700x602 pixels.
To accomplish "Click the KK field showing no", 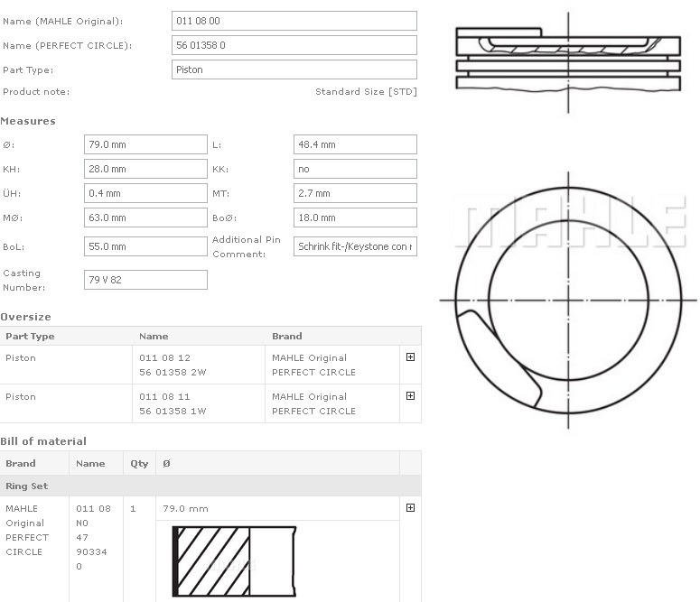I will point(355,169).
